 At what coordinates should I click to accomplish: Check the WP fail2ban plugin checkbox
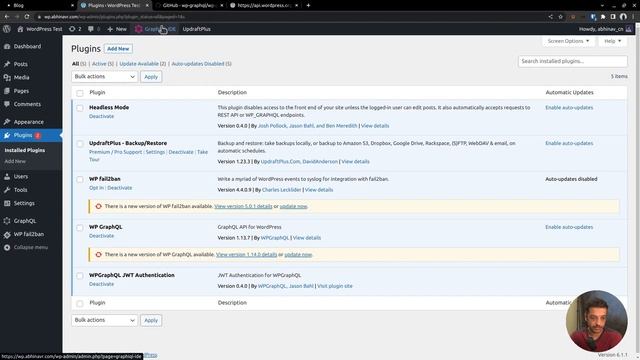[80, 180]
